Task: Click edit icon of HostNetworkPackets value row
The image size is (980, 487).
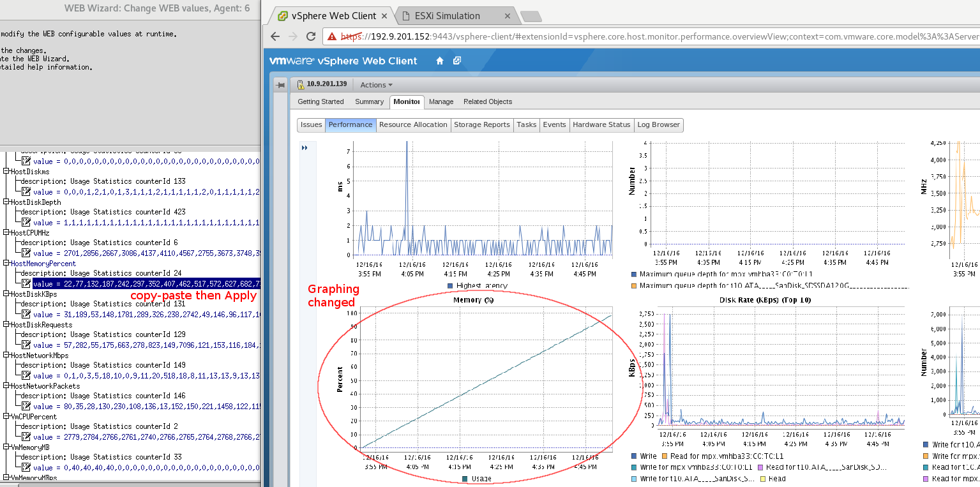Action: 26,406
